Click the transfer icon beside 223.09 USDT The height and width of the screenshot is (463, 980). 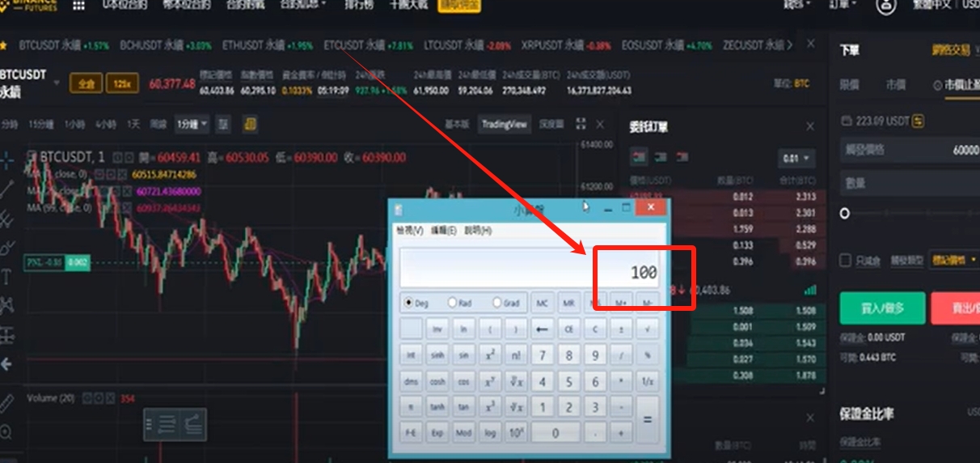click(x=918, y=121)
